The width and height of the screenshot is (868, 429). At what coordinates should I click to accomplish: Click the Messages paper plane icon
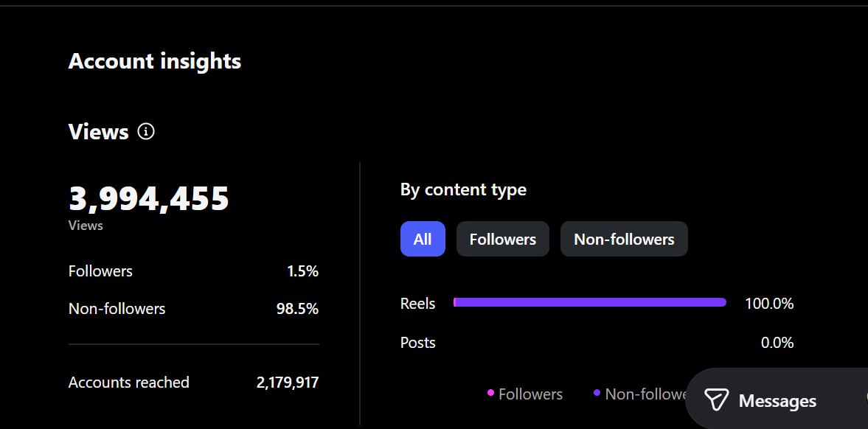tap(716, 400)
